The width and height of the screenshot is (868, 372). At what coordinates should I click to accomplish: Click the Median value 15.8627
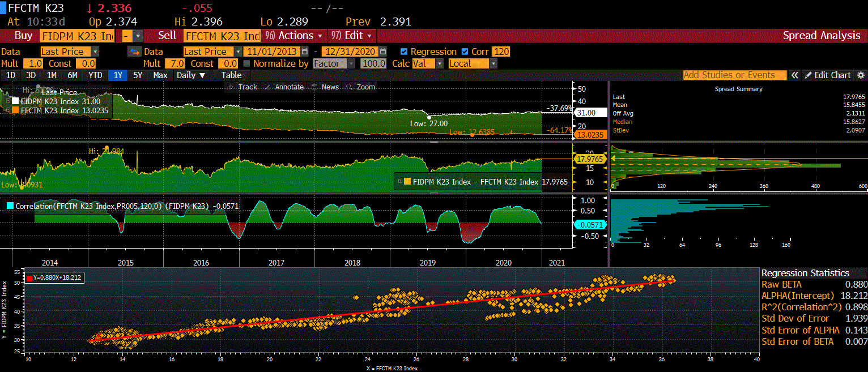point(854,122)
